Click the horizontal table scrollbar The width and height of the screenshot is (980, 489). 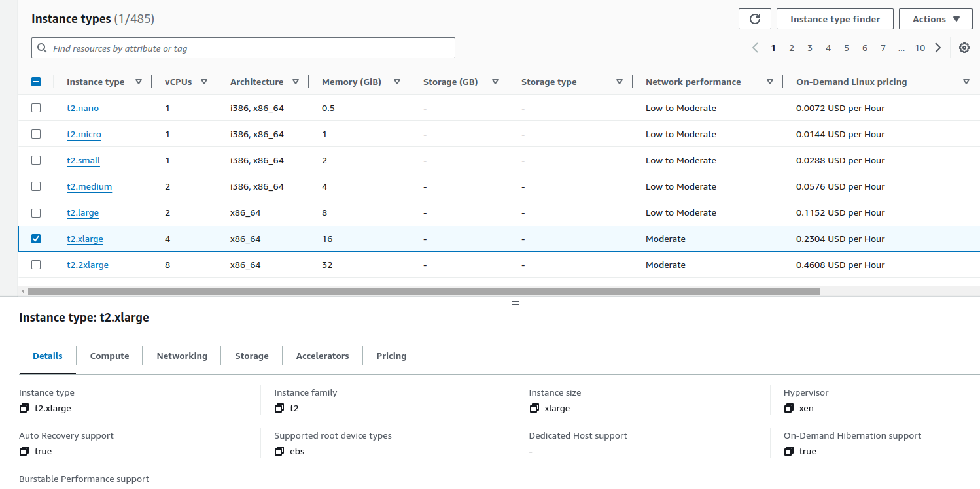424,291
